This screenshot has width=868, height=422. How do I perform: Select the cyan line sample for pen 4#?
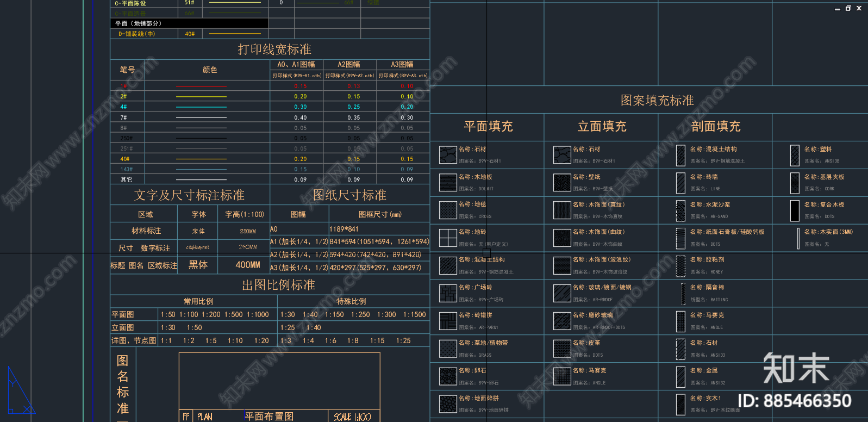(201, 107)
